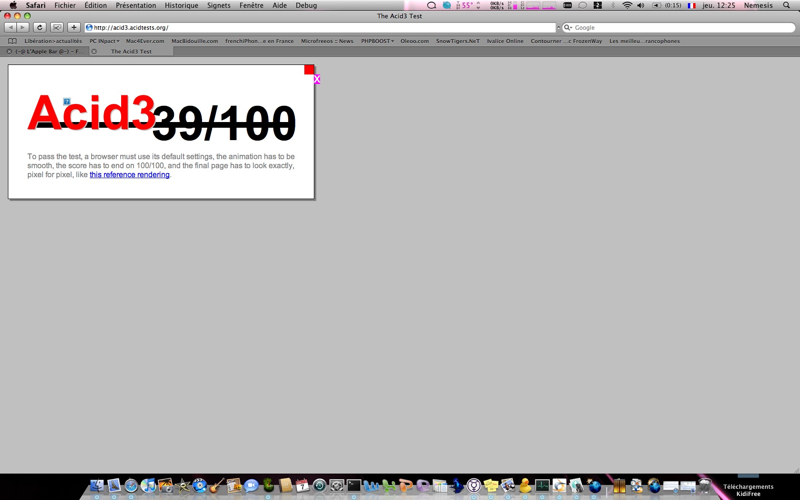The height and width of the screenshot is (500, 800).
Task: Open Libération>actualités bookmark
Action: click(x=53, y=41)
